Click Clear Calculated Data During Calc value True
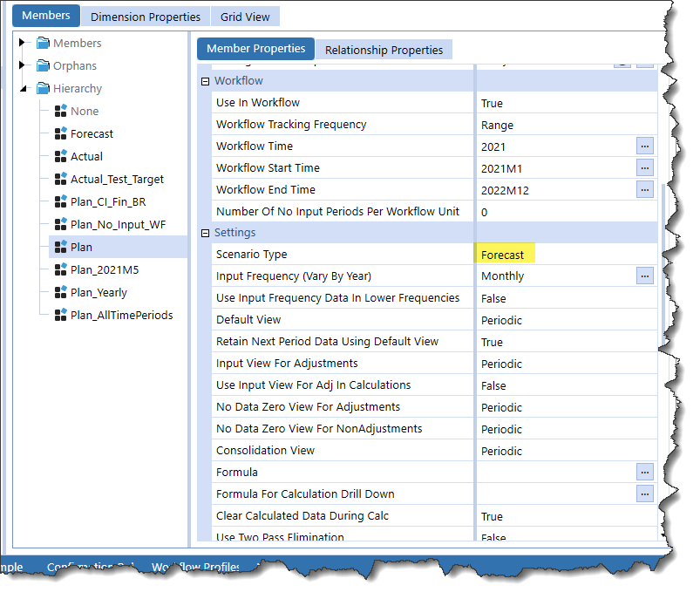This screenshot has height=599, width=700. point(492,516)
